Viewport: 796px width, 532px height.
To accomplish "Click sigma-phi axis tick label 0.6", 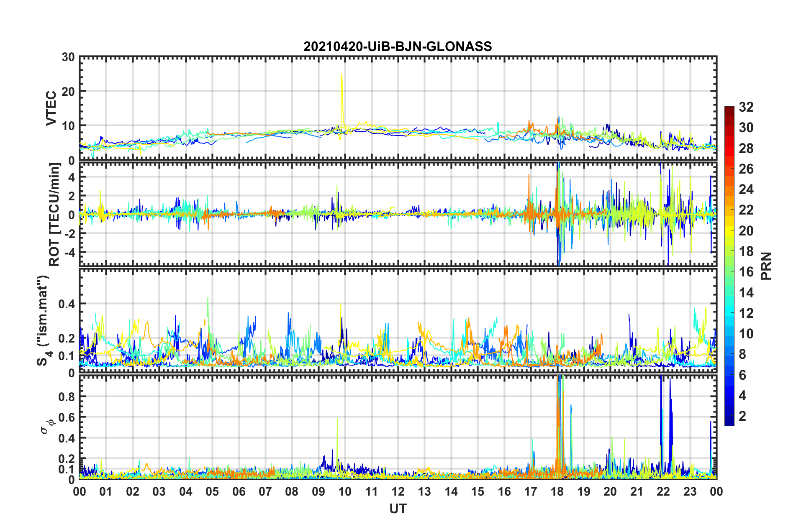I will coord(66,417).
